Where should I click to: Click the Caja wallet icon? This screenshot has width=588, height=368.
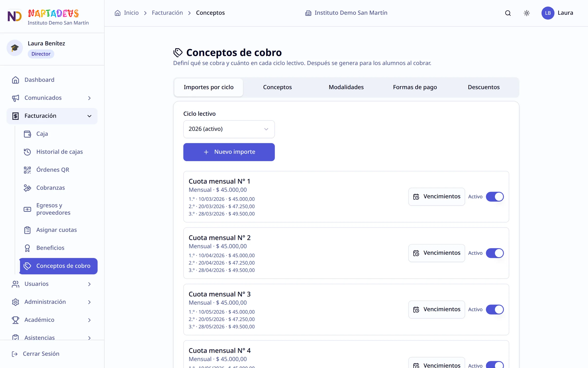point(27,134)
